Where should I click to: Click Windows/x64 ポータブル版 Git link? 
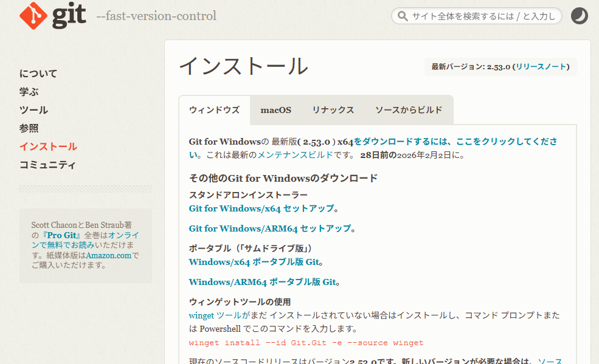click(254, 262)
